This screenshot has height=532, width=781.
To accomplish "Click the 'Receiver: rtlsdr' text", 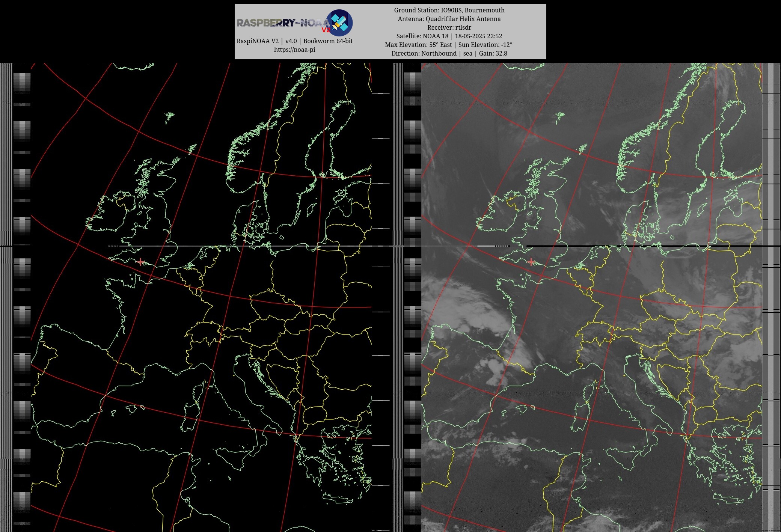I will tap(449, 27).
